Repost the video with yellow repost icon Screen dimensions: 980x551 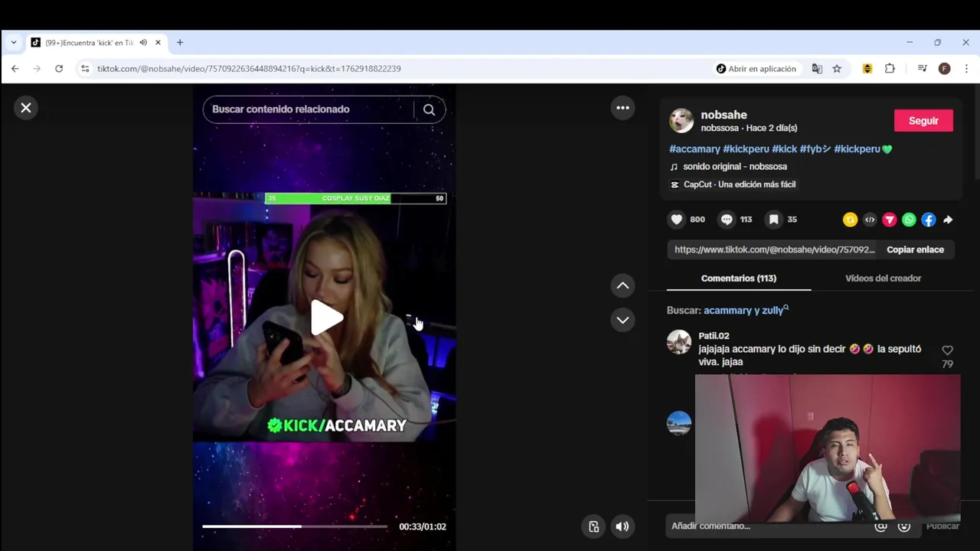click(850, 220)
